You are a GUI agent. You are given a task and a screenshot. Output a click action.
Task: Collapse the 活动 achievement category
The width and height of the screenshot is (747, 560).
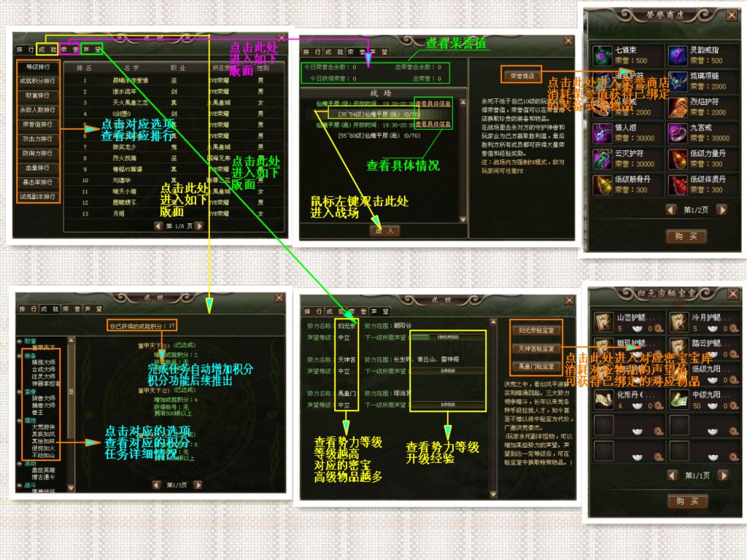click(x=20, y=463)
